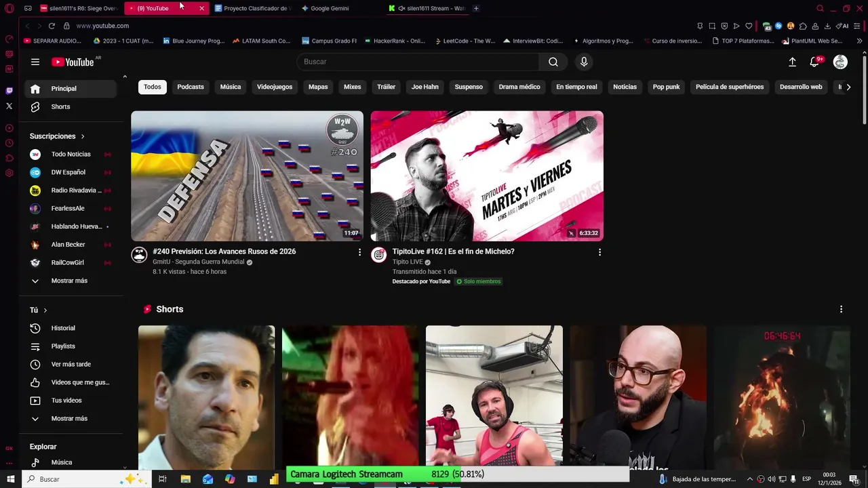Expand system tray hidden icons
This screenshot has width=868, height=488.
749,479
